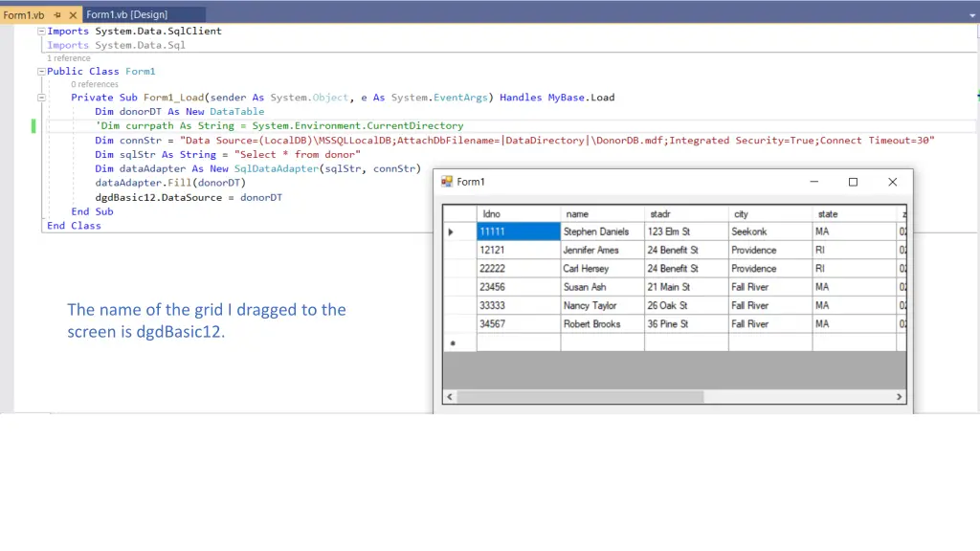Click the '0 references' CodeLens link
Image resolution: width=980 pixels, height=551 pixels.
95,84
